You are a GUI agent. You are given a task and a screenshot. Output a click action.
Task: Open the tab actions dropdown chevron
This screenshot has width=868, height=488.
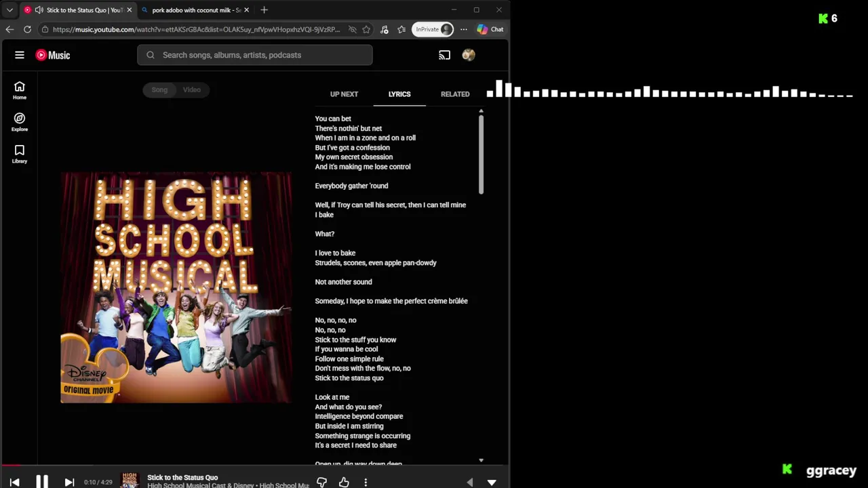(9, 10)
